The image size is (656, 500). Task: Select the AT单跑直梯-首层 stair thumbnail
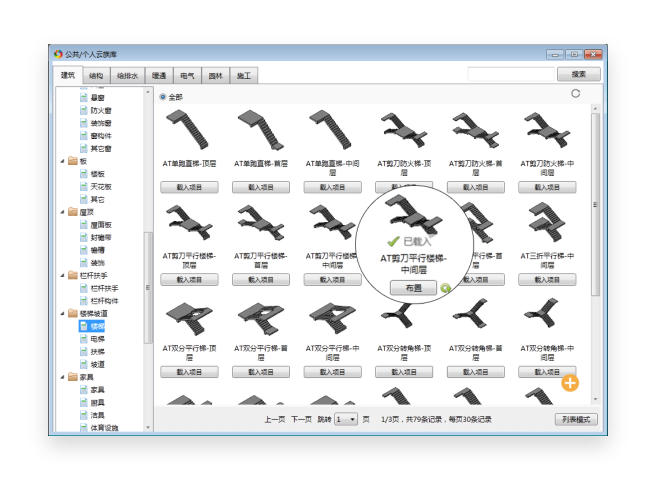[261, 130]
